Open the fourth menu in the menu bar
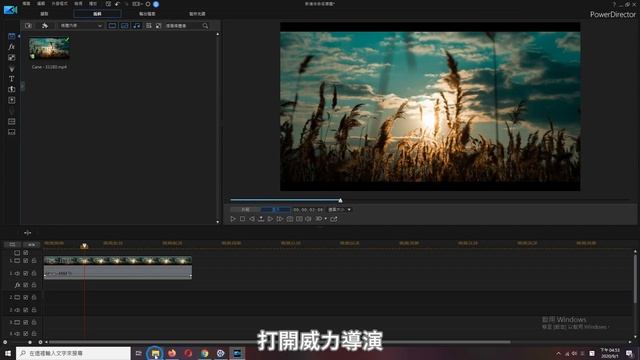Viewport: 640px width, 360px height. point(78,3)
